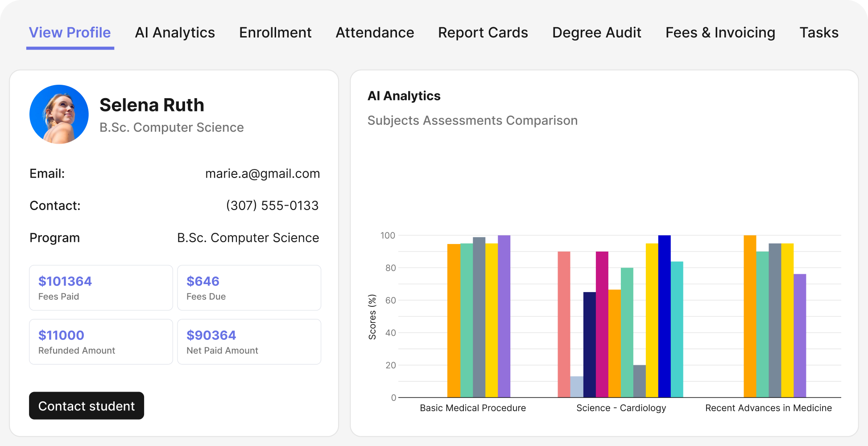Click the orange bar in Recent Advances in Medicine
Viewport: 868px width, 446px height.
[x=750, y=316]
